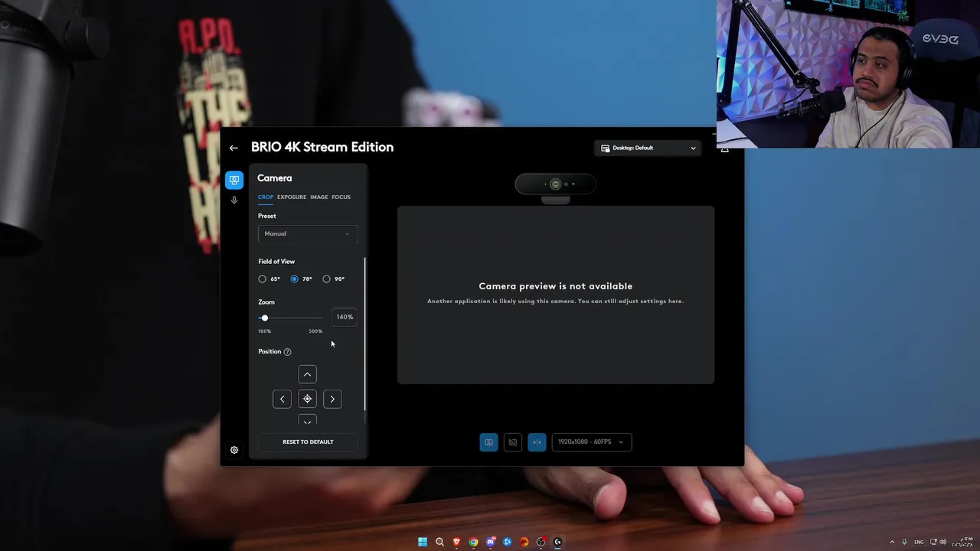Open app settings gear in sidebar
The height and width of the screenshot is (551, 980).
234,450
